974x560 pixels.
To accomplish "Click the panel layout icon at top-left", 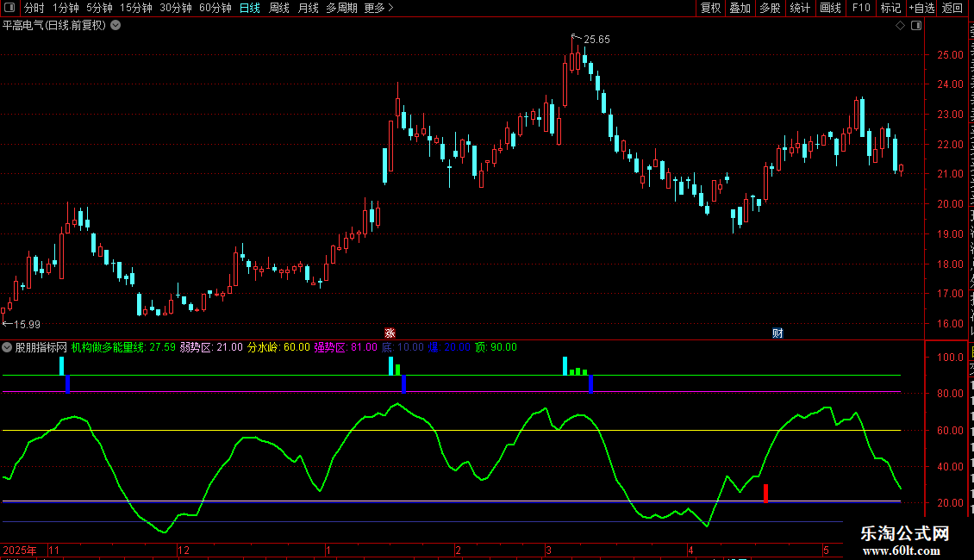I will (x=9, y=8).
